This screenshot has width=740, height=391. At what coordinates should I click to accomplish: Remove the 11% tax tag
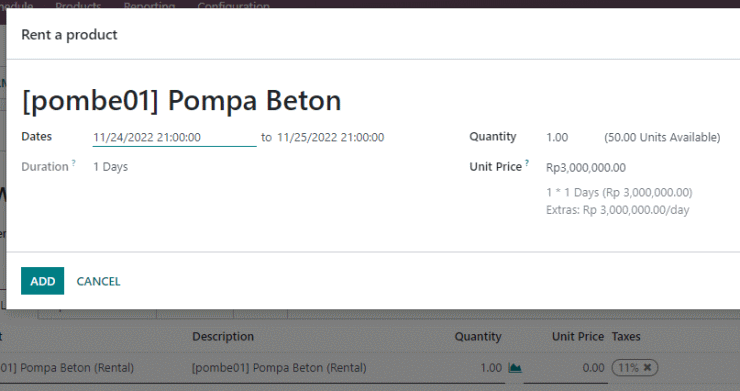coord(648,367)
